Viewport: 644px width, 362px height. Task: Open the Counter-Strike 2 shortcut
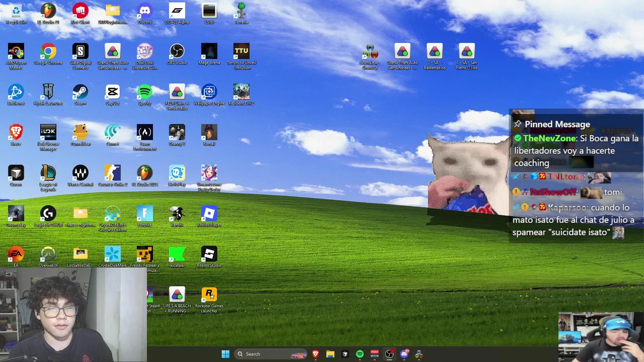(x=113, y=176)
